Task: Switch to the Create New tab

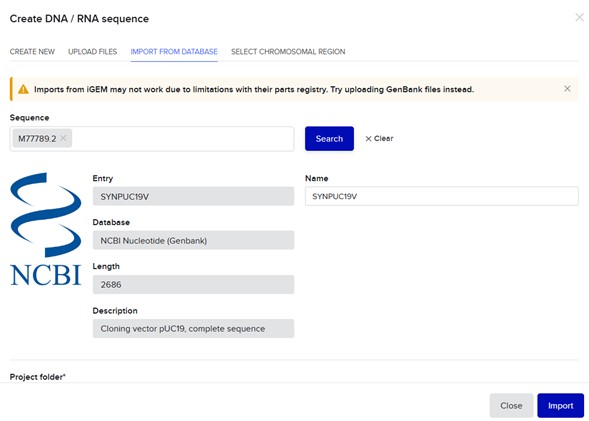Action: [x=32, y=51]
